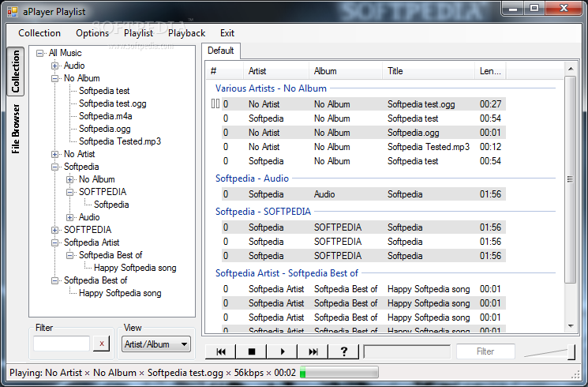The width and height of the screenshot is (588, 387).
Task: Collapse SOFTPEDIA under the Softpedia node
Action: tap(69, 192)
